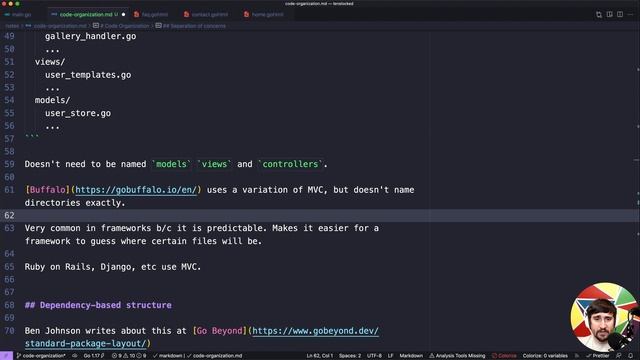The width and height of the screenshot is (640, 360).
Task: Open the errors and warnings count
Action: point(129,356)
